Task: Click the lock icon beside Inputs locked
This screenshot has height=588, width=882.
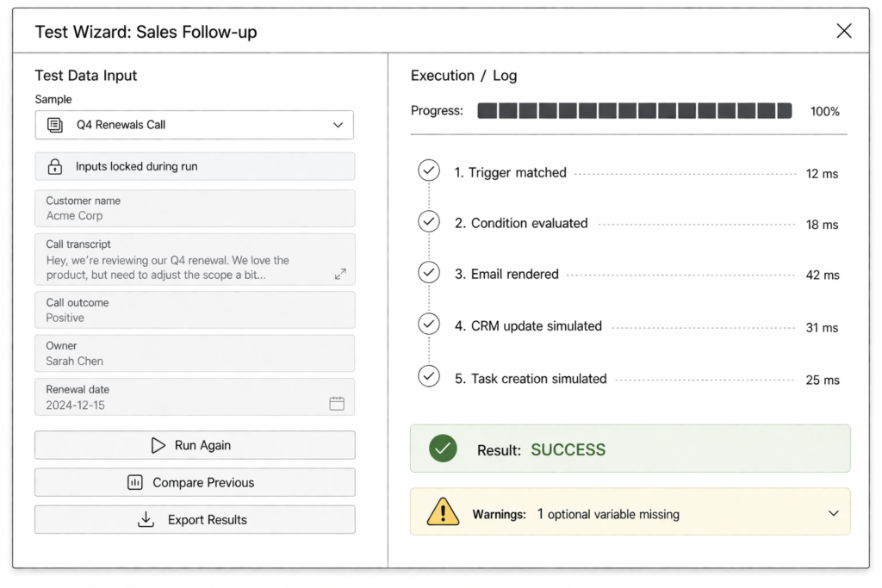Action: (55, 167)
